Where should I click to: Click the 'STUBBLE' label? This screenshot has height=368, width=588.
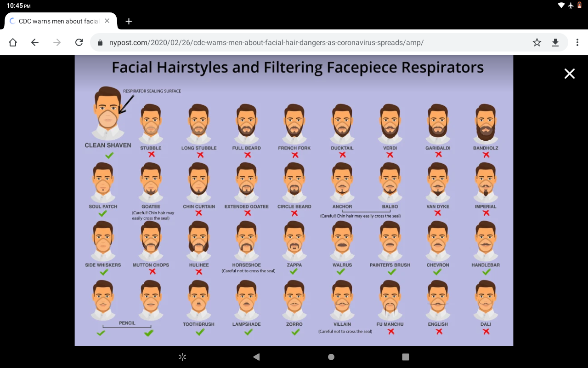[151, 148]
